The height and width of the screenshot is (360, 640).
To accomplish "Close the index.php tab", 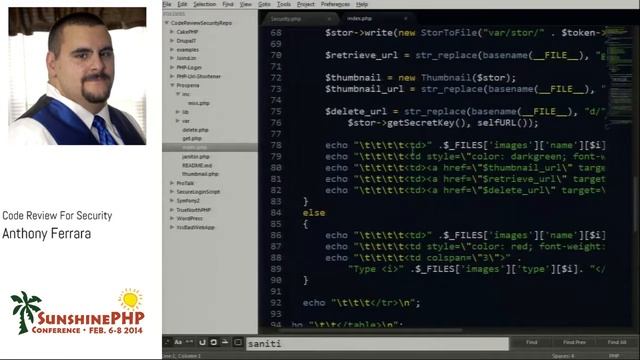I will tap(405, 19).
